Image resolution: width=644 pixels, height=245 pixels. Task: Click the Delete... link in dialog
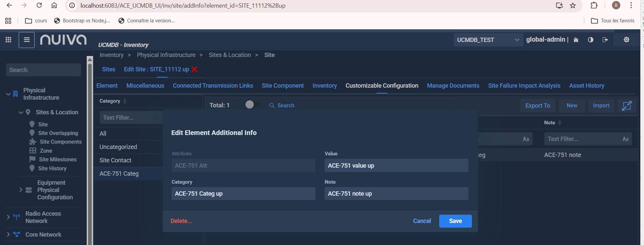pyautogui.click(x=181, y=221)
